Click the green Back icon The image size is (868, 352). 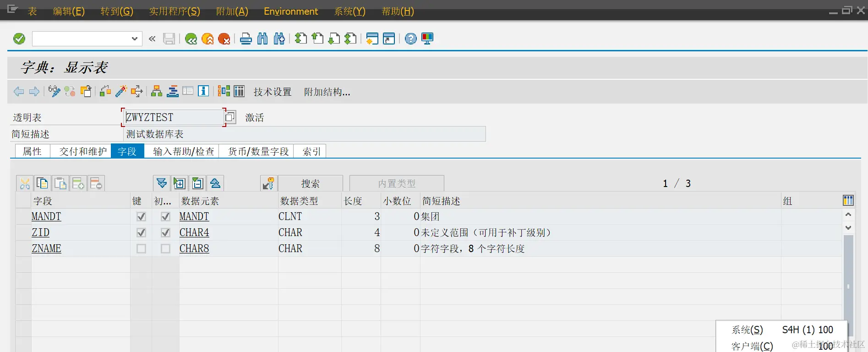(x=191, y=39)
